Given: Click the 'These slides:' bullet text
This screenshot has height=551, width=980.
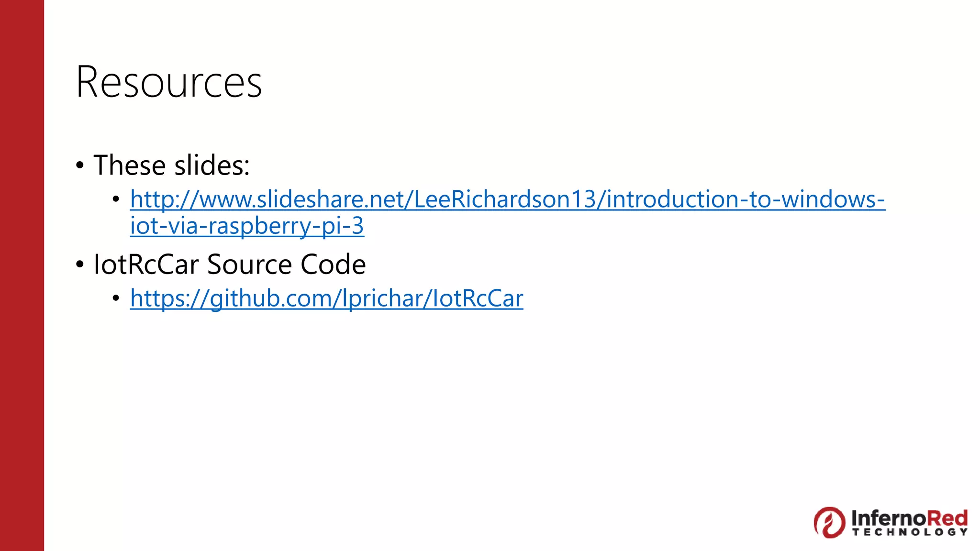Looking at the screenshot, I should pyautogui.click(x=171, y=165).
